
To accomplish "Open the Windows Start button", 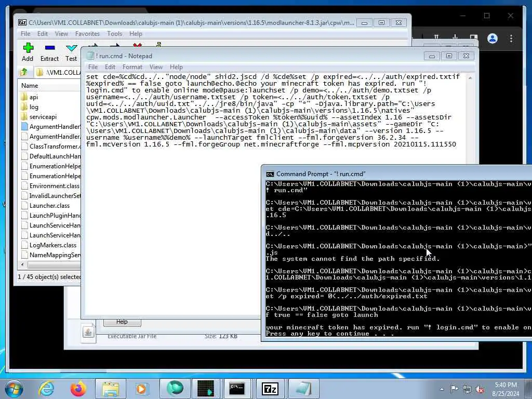I will click(14, 389).
